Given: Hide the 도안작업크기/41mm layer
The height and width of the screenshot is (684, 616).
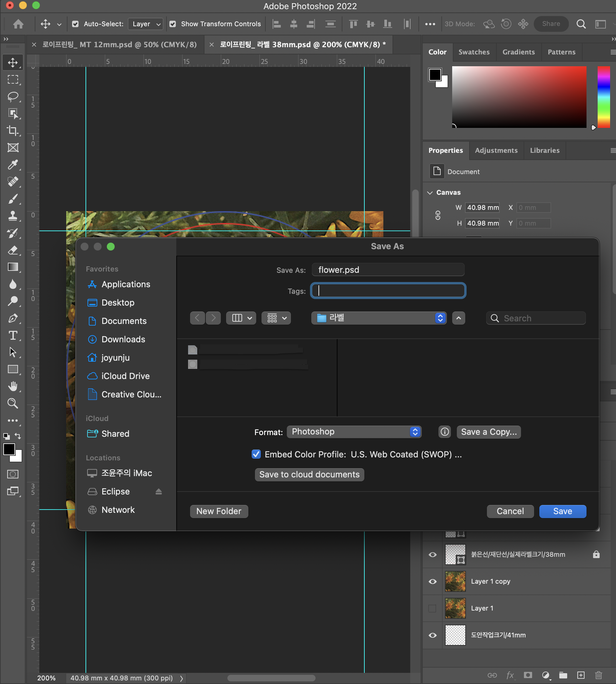Looking at the screenshot, I should coord(432,635).
